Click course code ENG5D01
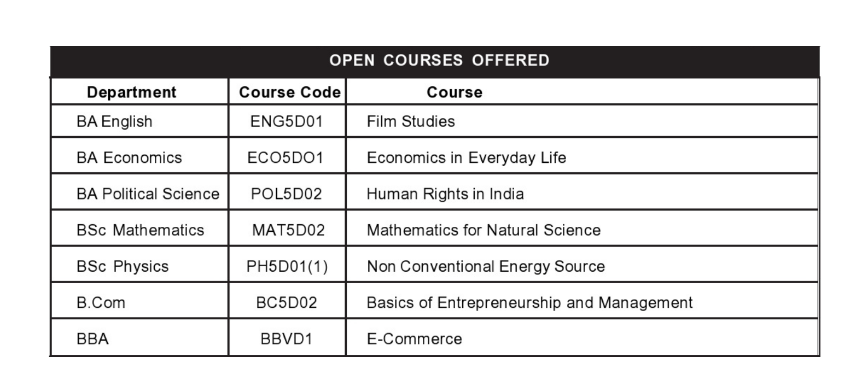This screenshot has width=868, height=392. point(287,121)
